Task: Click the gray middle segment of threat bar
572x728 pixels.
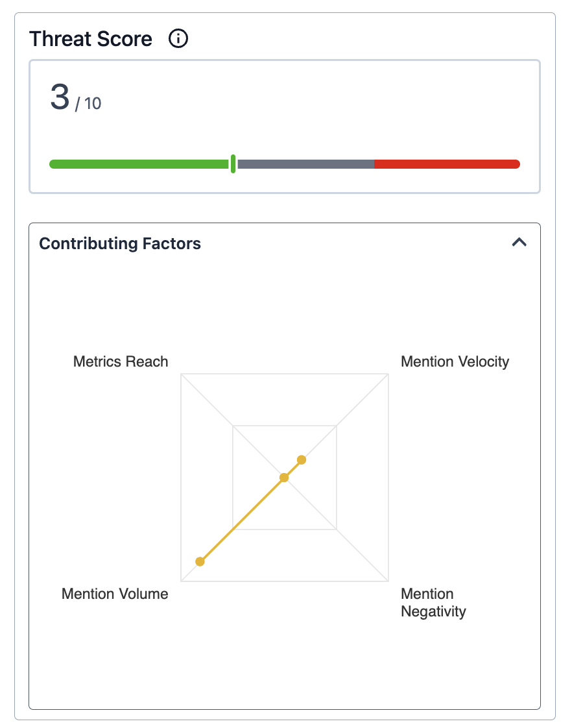Action: (305, 164)
